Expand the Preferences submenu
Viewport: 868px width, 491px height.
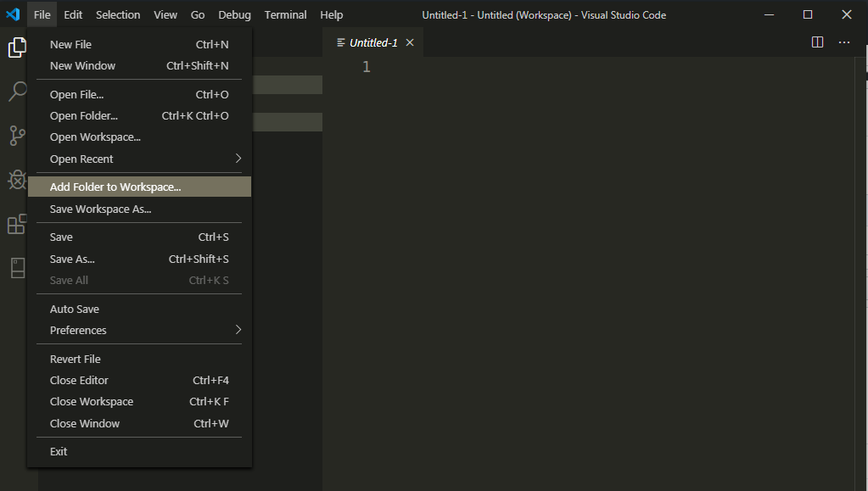coord(139,330)
